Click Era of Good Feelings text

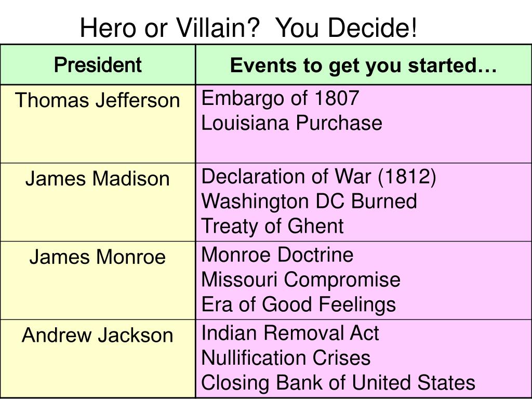pos(299,304)
